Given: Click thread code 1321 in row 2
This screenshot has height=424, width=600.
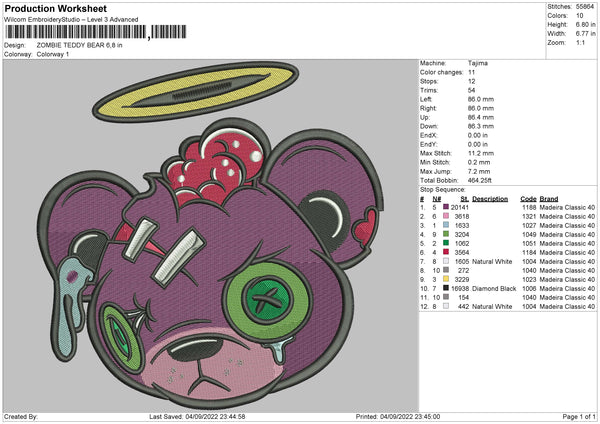Looking at the screenshot, I should 529,216.
